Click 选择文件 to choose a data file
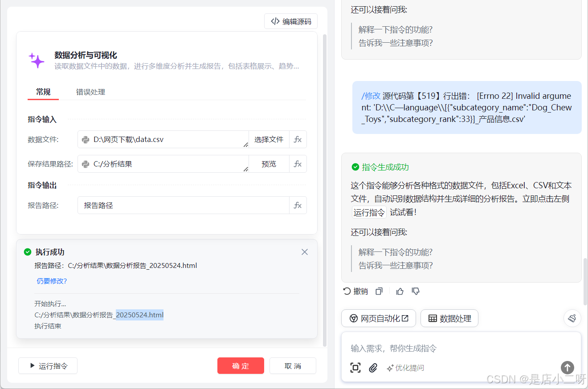 pyautogui.click(x=269, y=139)
